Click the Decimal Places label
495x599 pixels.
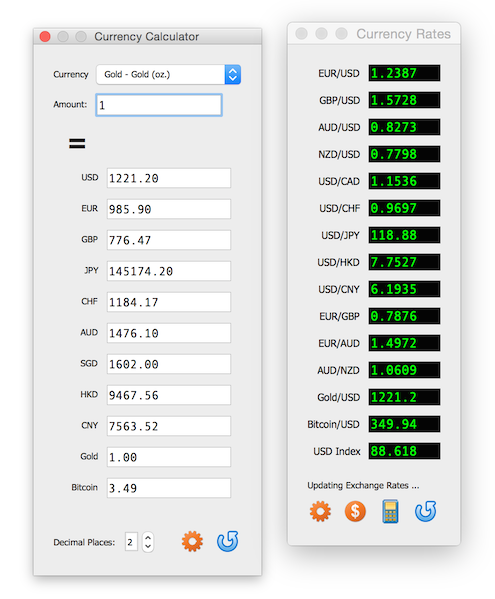pos(84,542)
